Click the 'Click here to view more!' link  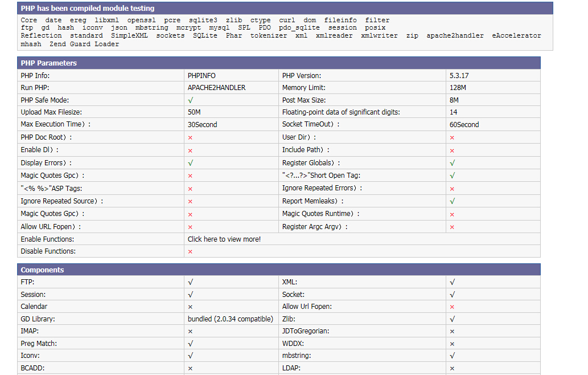click(224, 239)
